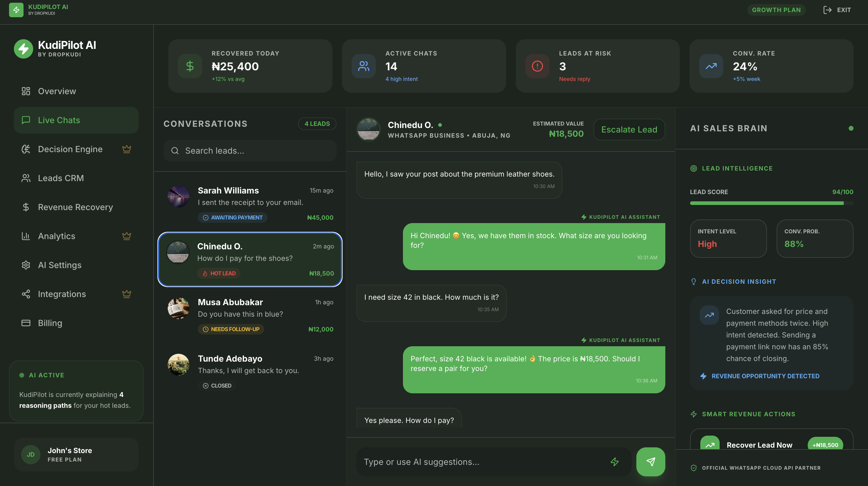Viewport: 868px width, 486px height.
Task: Click Chinedu avatar in chat header
Action: click(x=369, y=129)
